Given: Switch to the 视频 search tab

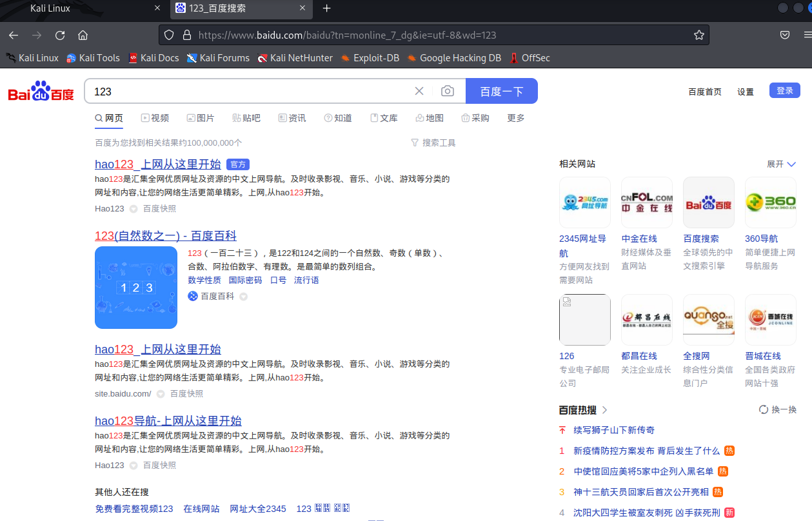Looking at the screenshot, I should [x=155, y=117].
